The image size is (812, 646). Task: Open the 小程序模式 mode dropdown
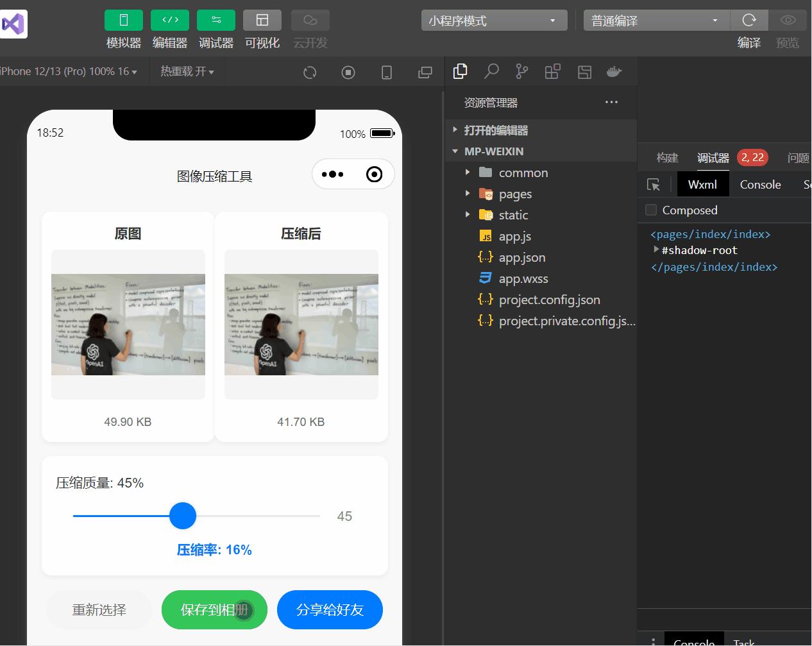[x=494, y=21]
